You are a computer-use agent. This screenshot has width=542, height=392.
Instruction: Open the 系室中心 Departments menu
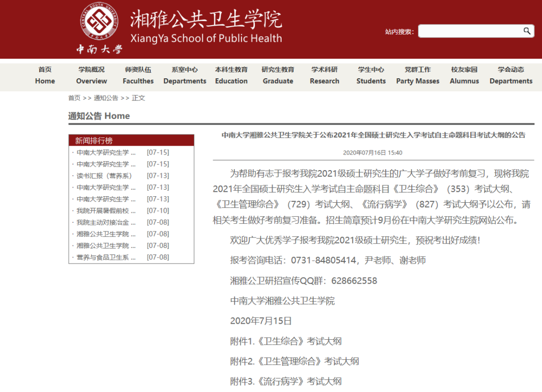tap(185, 75)
